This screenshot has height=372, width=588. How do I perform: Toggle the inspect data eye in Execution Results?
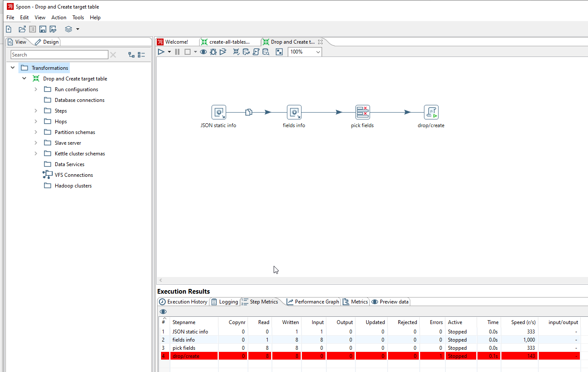pyautogui.click(x=163, y=311)
